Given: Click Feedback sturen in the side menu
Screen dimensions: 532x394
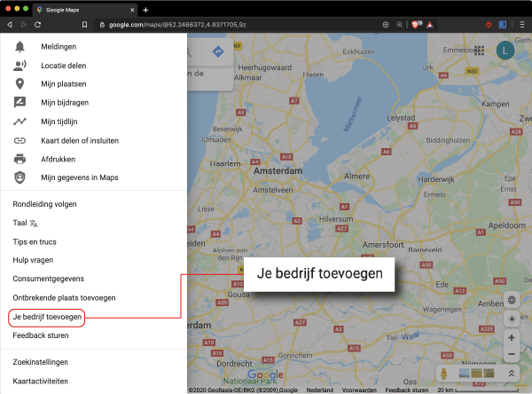Looking at the screenshot, I should (x=41, y=335).
